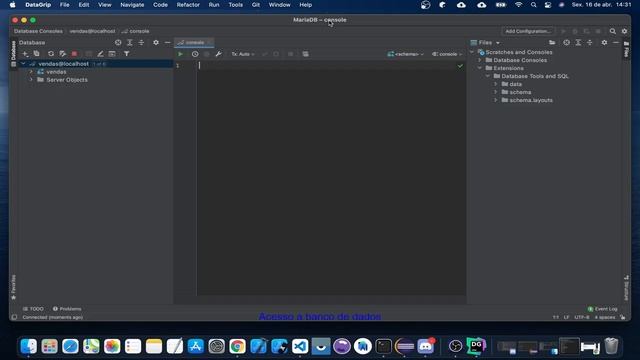Open the Event Log

[x=602, y=309]
